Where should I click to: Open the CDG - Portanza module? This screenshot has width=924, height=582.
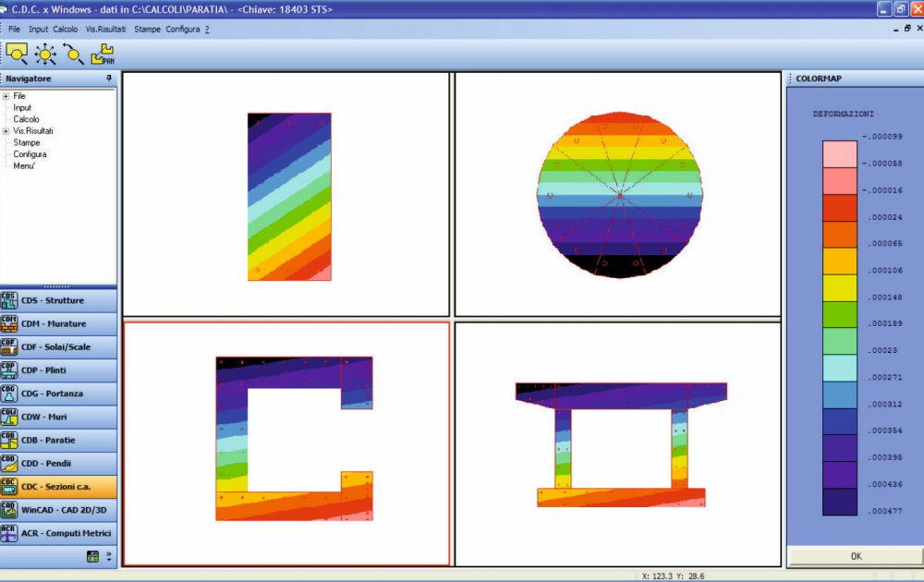[x=58, y=394]
